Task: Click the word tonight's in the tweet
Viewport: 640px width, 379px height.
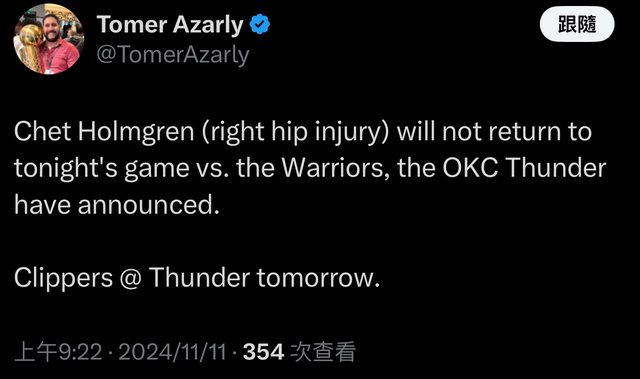Action: pos(66,168)
